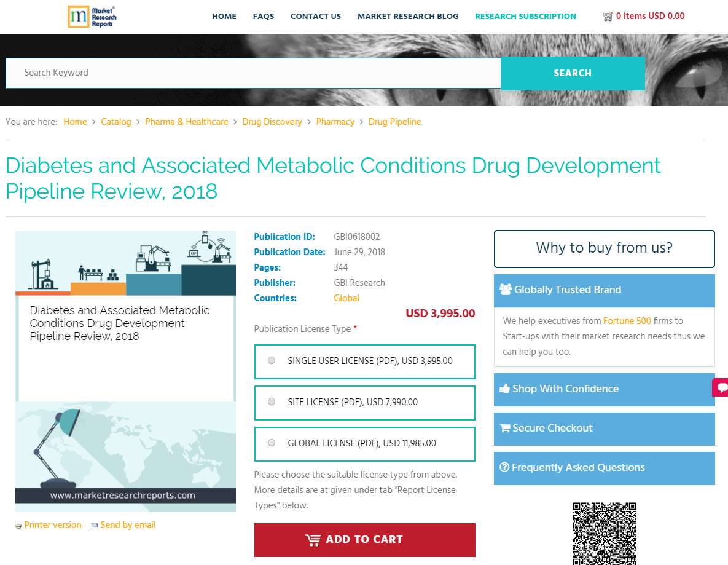Navigate to RESEARCH SUBSCRIPTION

pyautogui.click(x=525, y=17)
